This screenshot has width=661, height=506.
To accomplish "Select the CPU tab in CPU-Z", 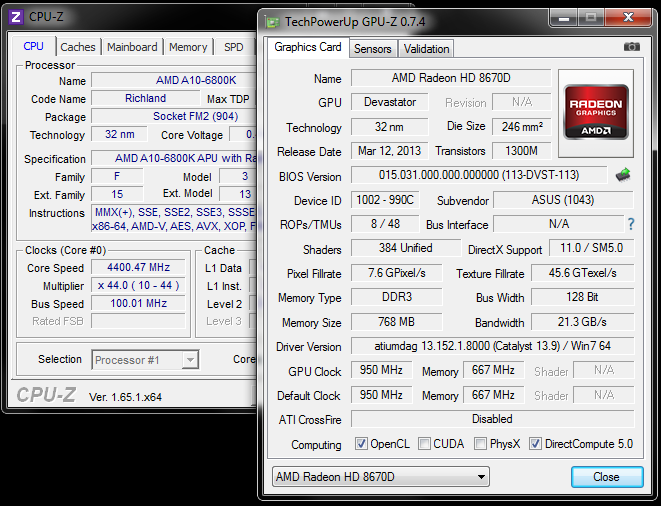I will click(x=33, y=46).
